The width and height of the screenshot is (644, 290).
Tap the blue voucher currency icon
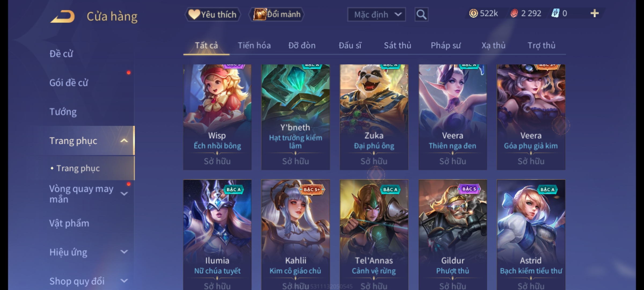pos(555,13)
